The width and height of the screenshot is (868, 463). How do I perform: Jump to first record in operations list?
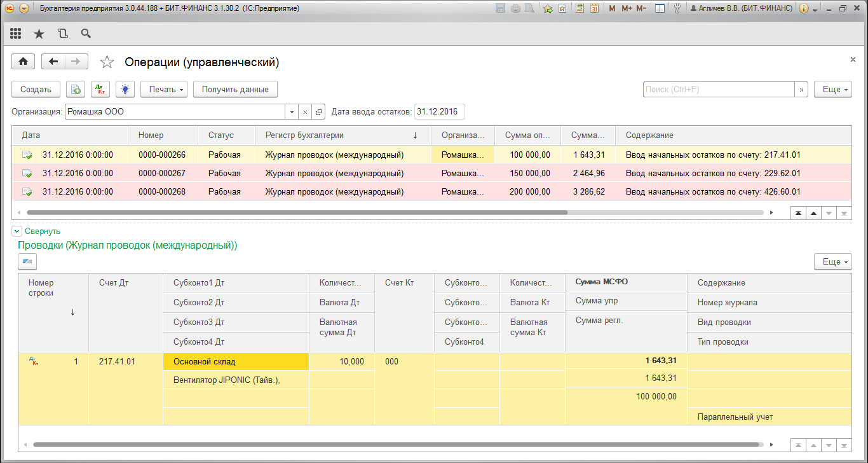point(797,214)
